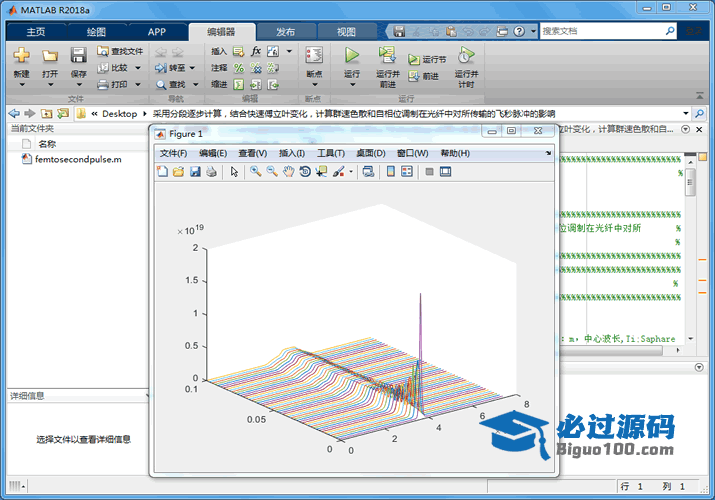Click the Link Plot icon
Image resolution: width=715 pixels, height=500 pixels.
tap(368, 171)
